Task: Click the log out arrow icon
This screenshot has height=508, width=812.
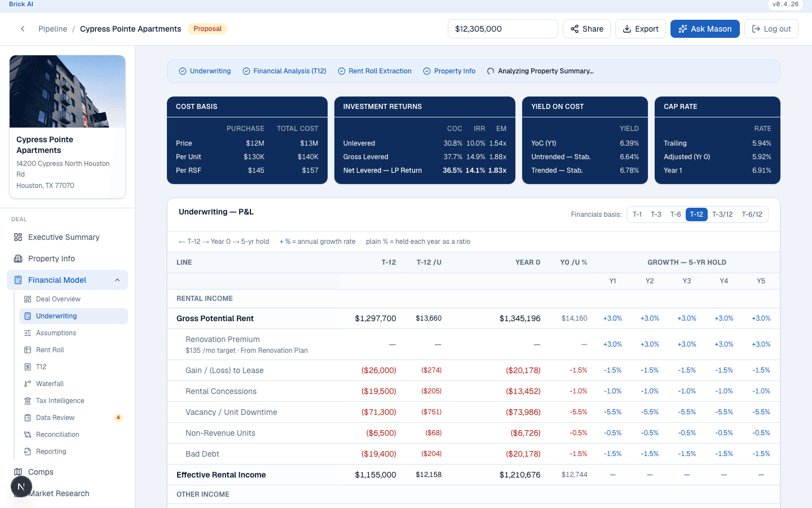Action: (x=756, y=29)
